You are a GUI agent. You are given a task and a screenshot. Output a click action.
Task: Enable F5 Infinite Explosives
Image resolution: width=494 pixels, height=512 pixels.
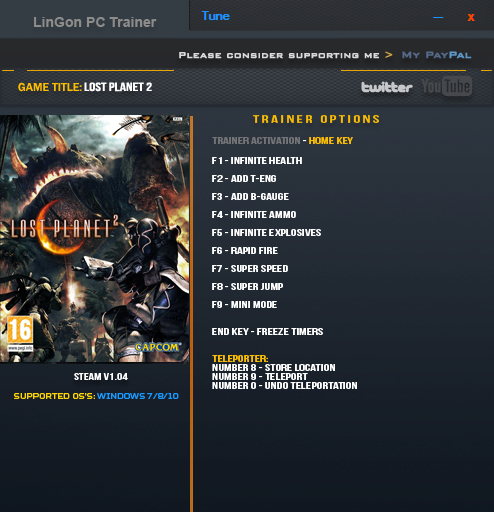click(266, 233)
